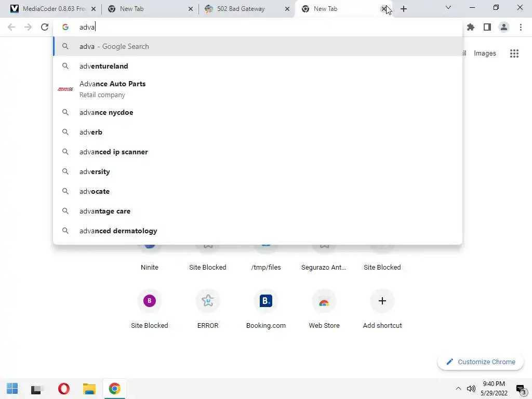Screen dimensions: 532x399
Task: Close the 502 Bad Gateway tab
Action: tap(287, 9)
